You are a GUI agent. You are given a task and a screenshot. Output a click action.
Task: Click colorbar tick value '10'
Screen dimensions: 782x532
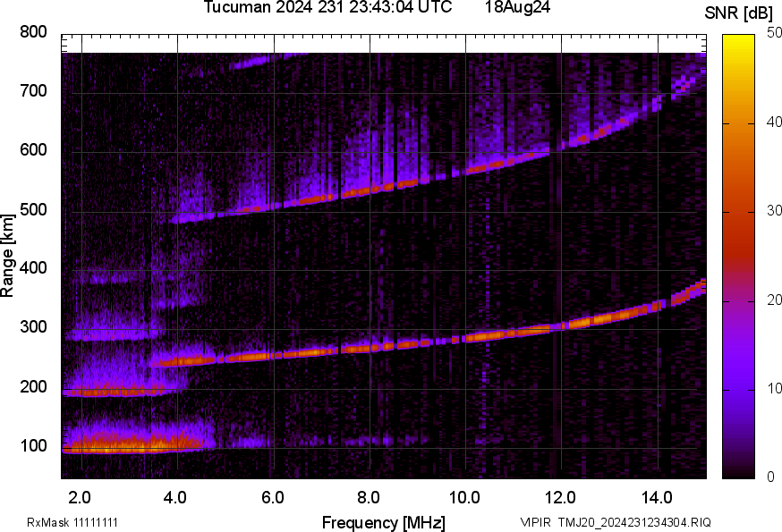tap(774, 388)
